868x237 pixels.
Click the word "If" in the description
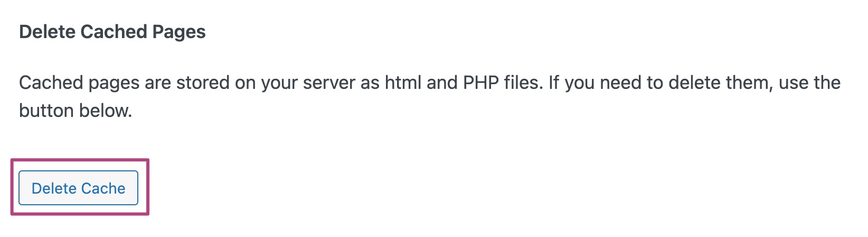click(x=554, y=83)
